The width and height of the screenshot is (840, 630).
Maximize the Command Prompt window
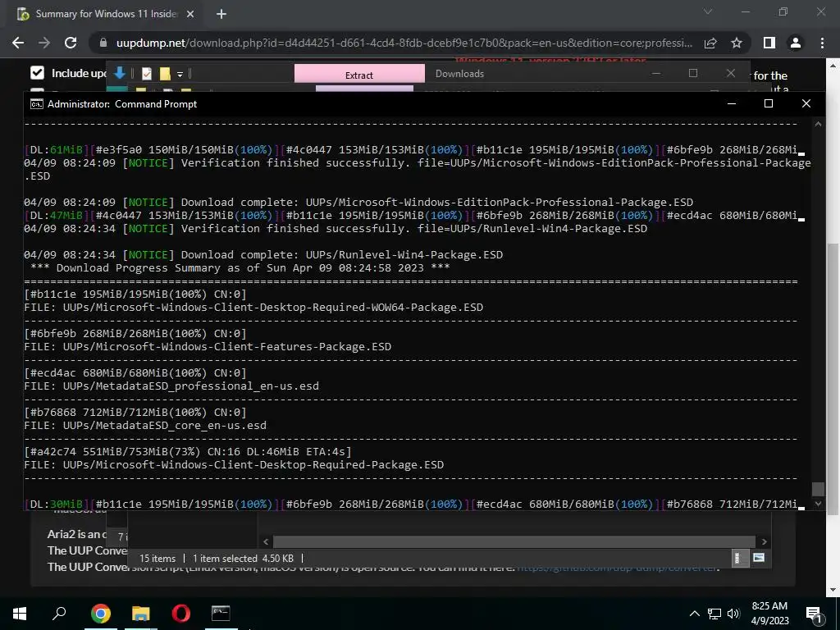click(x=769, y=103)
